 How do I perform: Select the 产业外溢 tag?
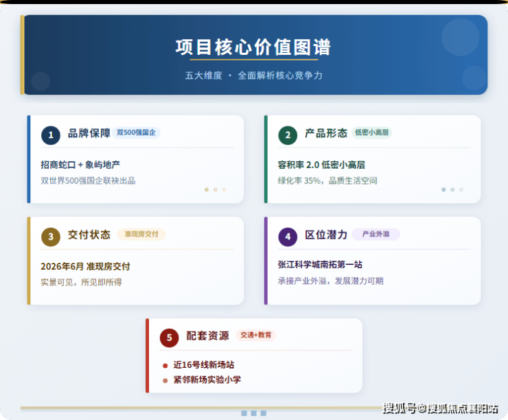click(x=376, y=234)
